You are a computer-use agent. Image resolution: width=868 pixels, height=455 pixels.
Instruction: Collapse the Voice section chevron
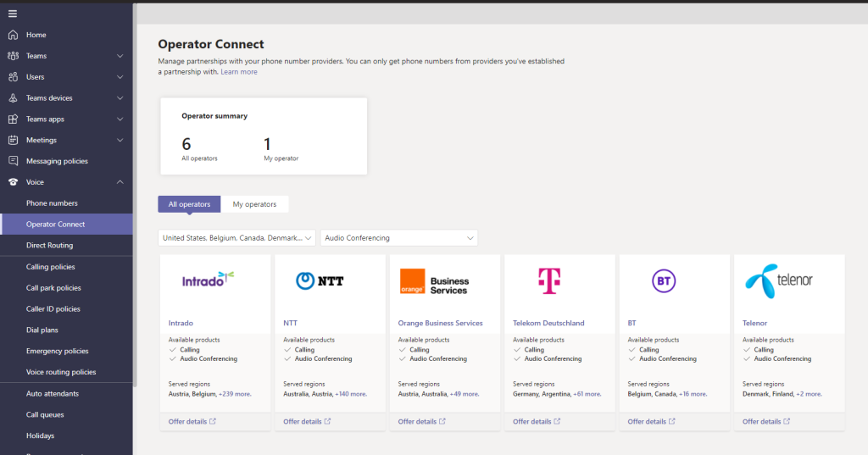point(120,182)
